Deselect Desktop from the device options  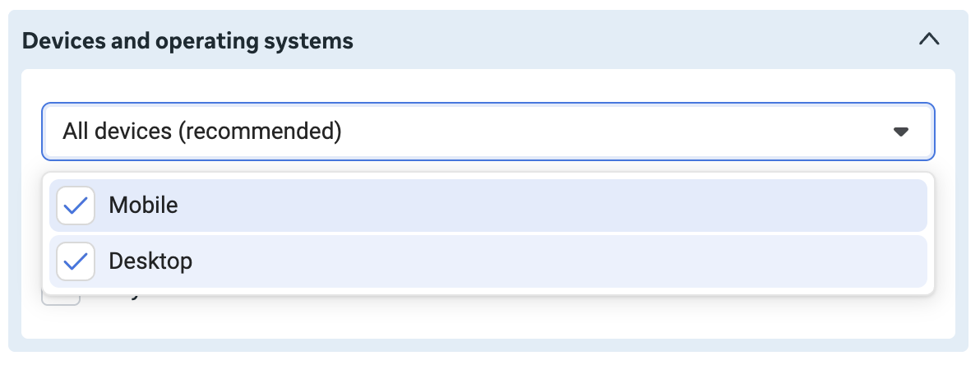pos(76,261)
